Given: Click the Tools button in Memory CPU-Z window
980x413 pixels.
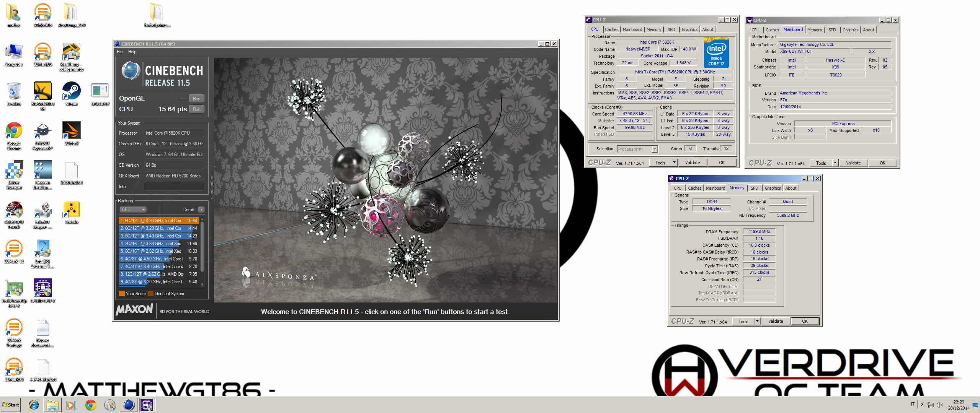Looking at the screenshot, I should pyautogui.click(x=743, y=322).
